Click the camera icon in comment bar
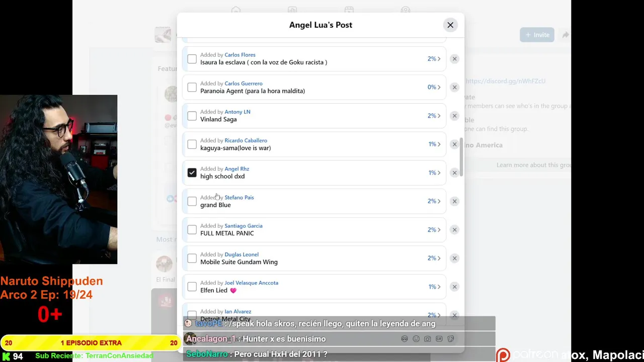 428,339
